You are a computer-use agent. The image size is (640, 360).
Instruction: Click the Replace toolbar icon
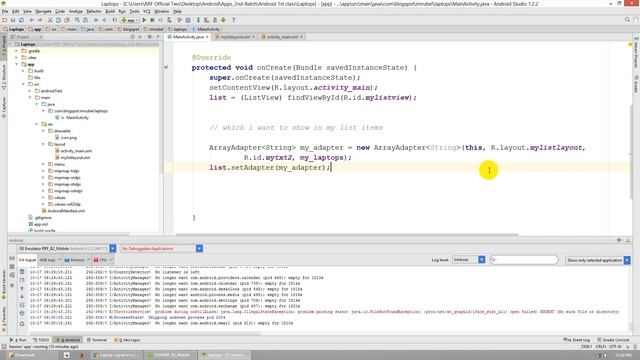[85, 20]
